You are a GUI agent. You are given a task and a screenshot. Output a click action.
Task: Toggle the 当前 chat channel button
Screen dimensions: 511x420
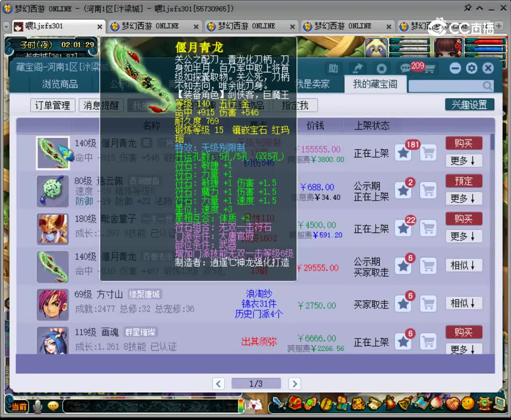pyautogui.click(x=19, y=406)
